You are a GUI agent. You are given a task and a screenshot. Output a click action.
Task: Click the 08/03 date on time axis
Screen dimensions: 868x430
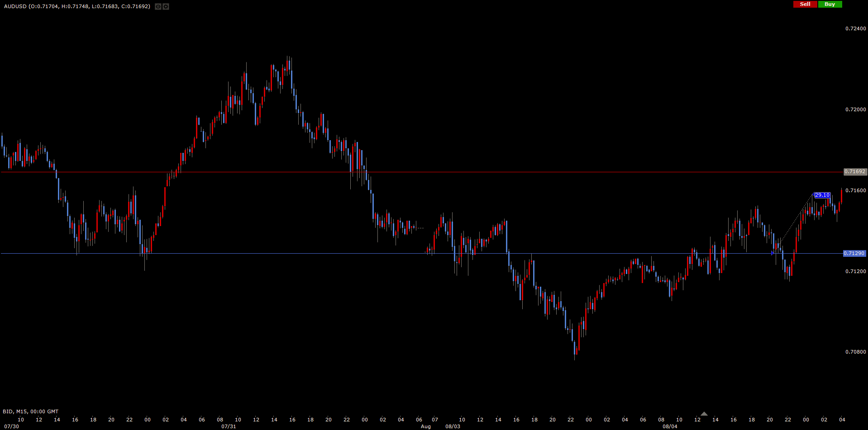tap(453, 426)
